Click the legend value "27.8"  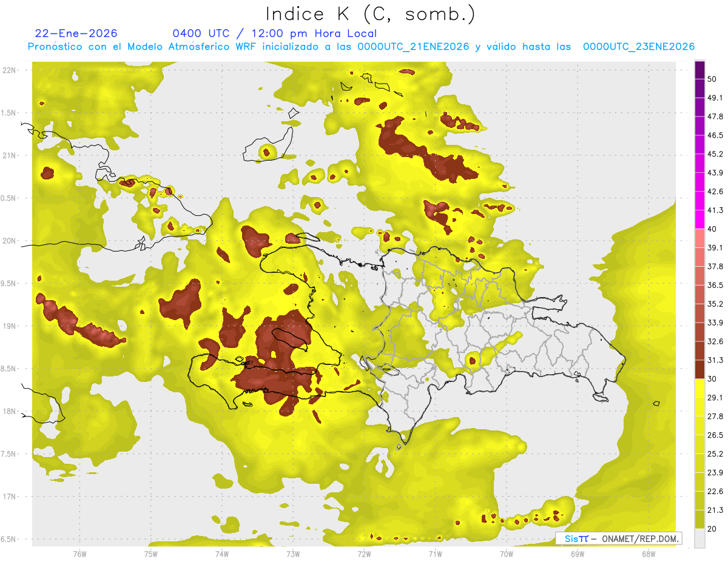click(x=715, y=416)
